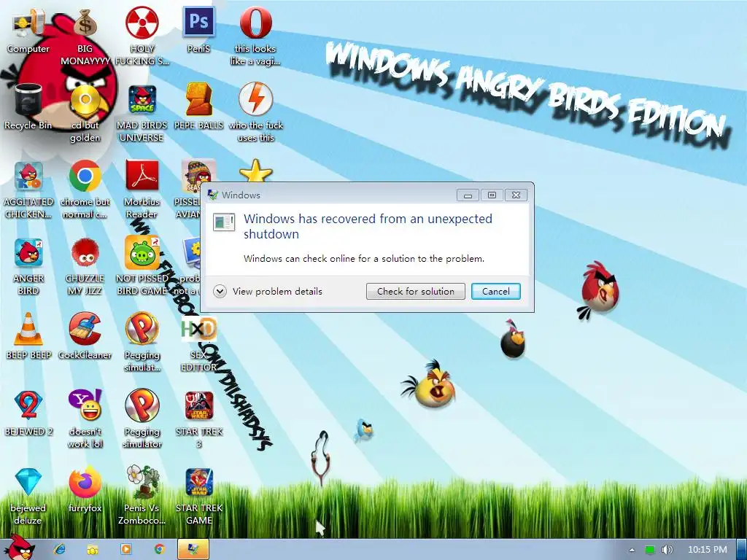
Task: Launch the Firefox 'furryfox' icon
Action: 85,489
